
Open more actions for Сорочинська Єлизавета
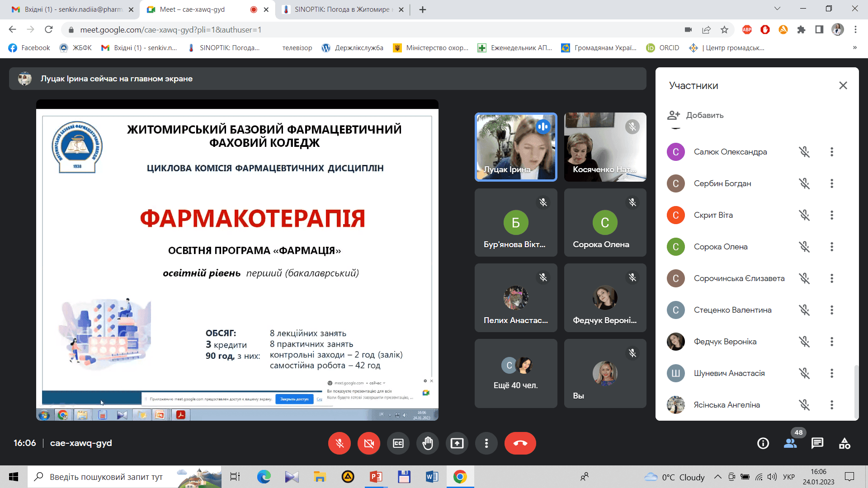[x=832, y=278]
